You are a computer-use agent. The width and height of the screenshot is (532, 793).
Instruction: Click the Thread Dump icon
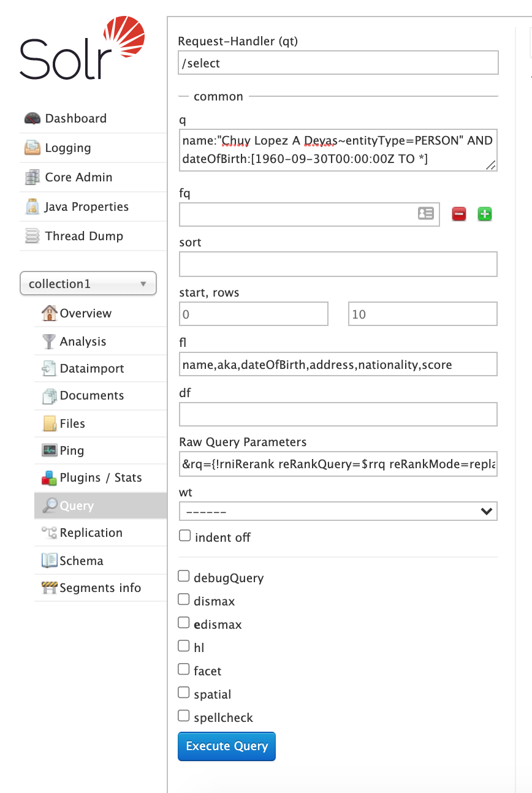32,236
